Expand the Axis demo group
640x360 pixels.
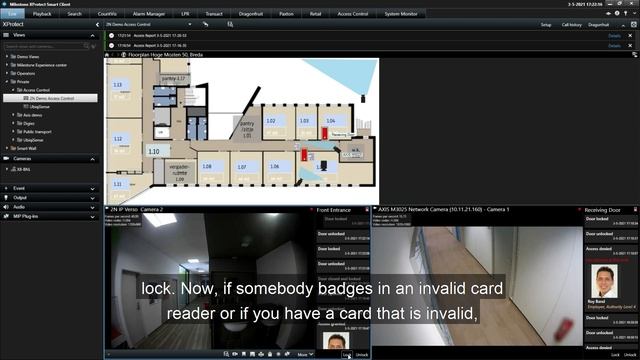(13, 115)
